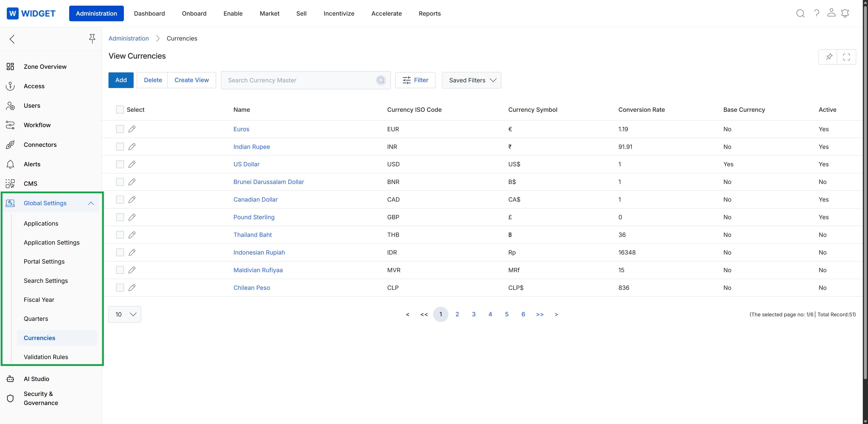Check the Indian Rupee row checkbox
This screenshot has width=868, height=424.
click(120, 147)
